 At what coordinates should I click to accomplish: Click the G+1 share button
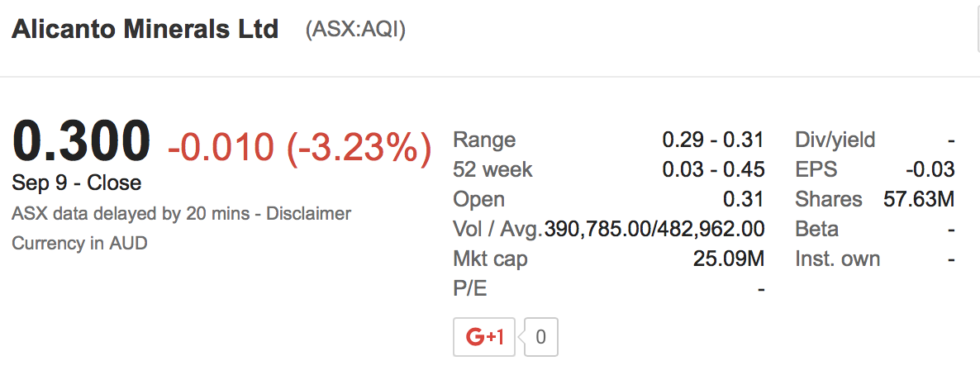(484, 337)
